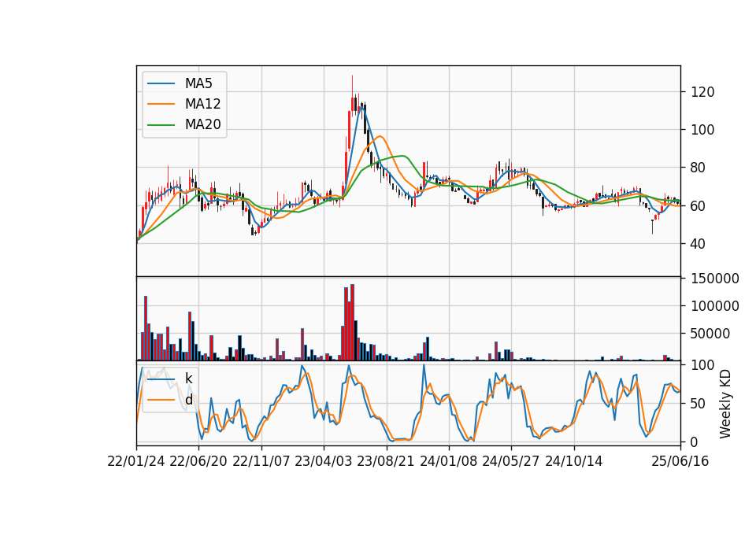Click the MA20 legend label

[x=202, y=124]
